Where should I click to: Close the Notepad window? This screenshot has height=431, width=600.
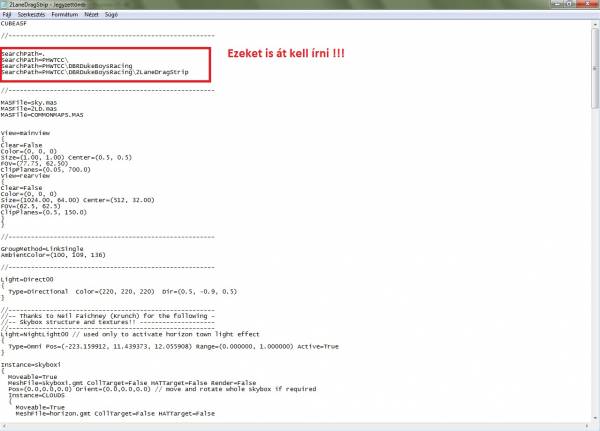pos(589,5)
